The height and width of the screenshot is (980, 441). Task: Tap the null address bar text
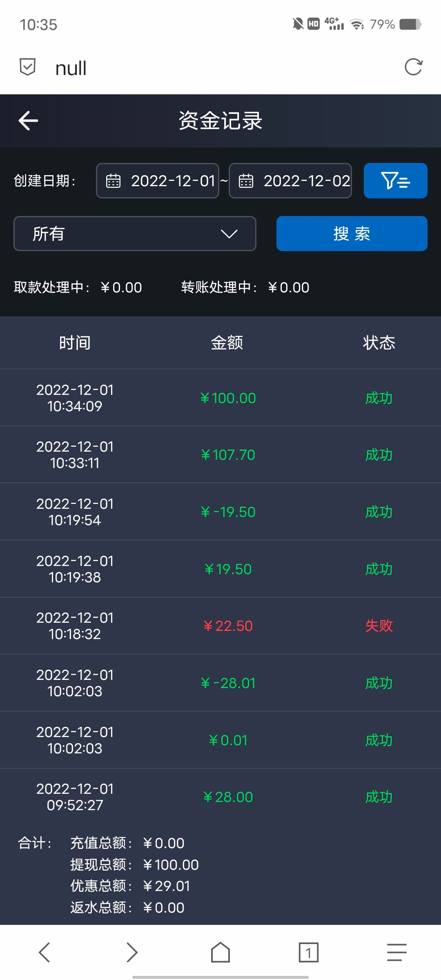click(71, 68)
